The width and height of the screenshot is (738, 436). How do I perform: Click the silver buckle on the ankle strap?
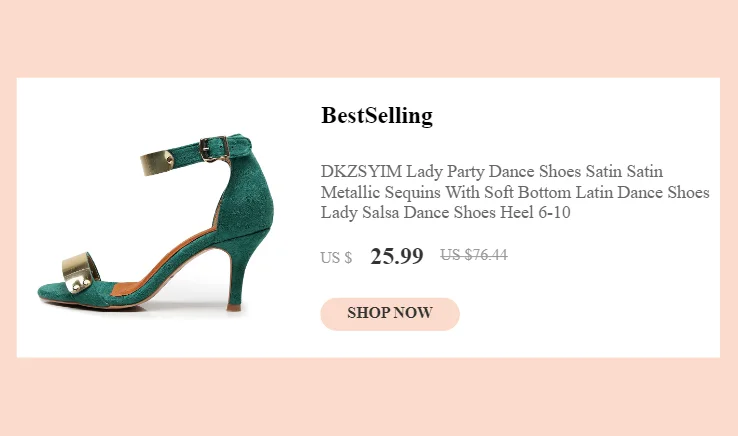(x=208, y=149)
